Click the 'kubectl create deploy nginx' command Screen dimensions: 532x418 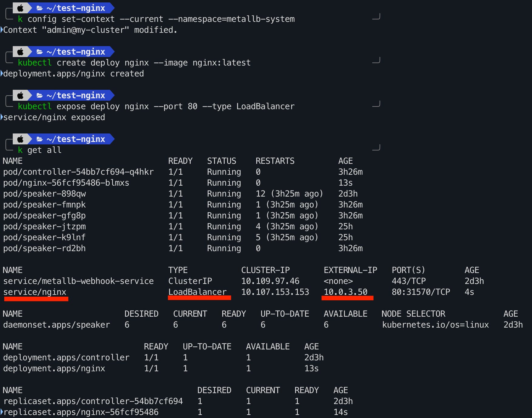pyautogui.click(x=134, y=63)
